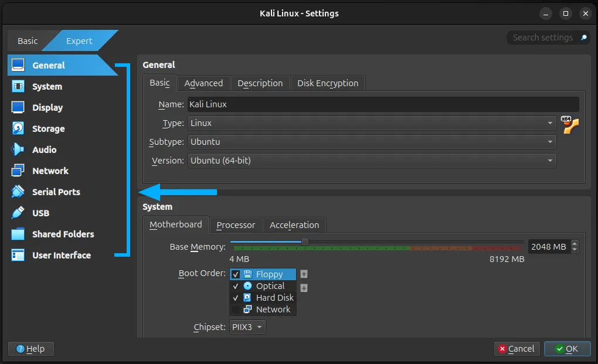
Task: Open the Disk Encryption tab
Action: (328, 83)
